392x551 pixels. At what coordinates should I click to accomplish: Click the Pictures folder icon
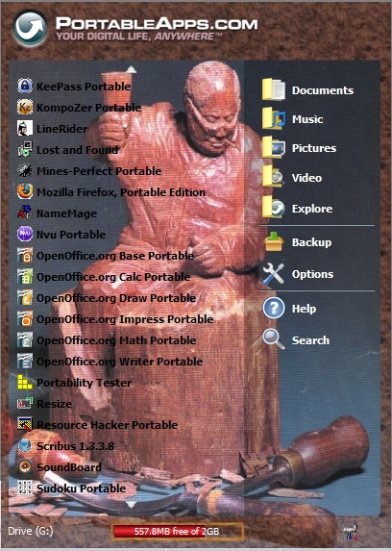(273, 148)
